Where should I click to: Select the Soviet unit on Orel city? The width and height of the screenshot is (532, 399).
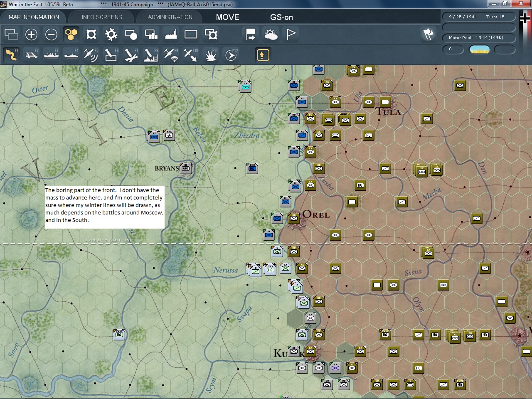coord(294,218)
